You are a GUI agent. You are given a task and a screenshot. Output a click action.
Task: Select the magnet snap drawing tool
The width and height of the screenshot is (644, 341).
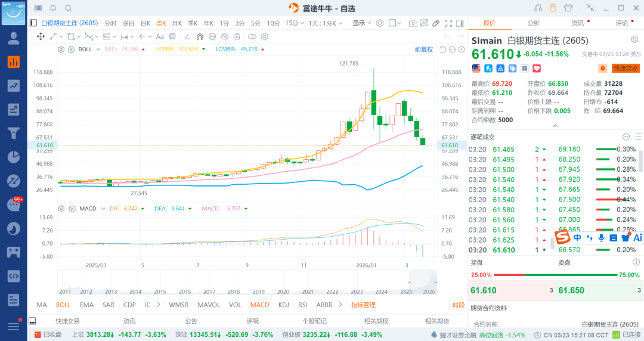click(x=200, y=36)
